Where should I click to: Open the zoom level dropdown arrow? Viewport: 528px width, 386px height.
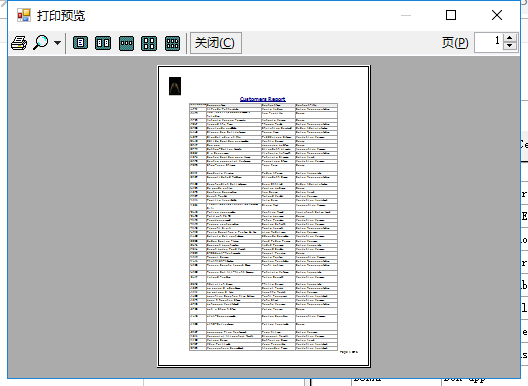58,43
